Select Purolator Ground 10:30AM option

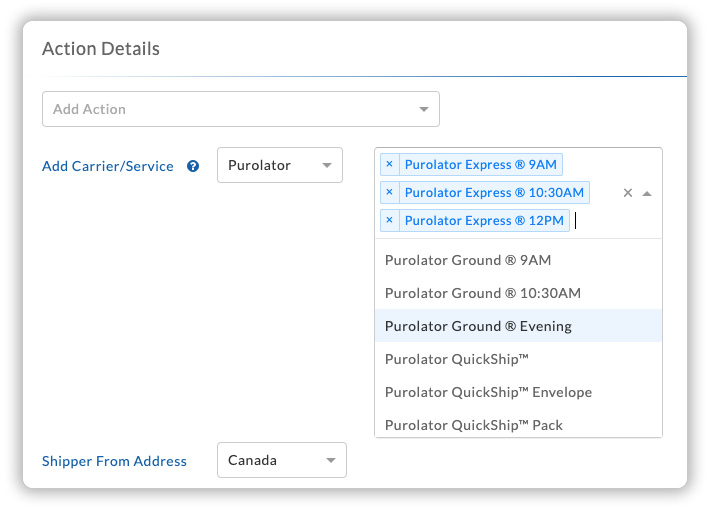pos(518,293)
